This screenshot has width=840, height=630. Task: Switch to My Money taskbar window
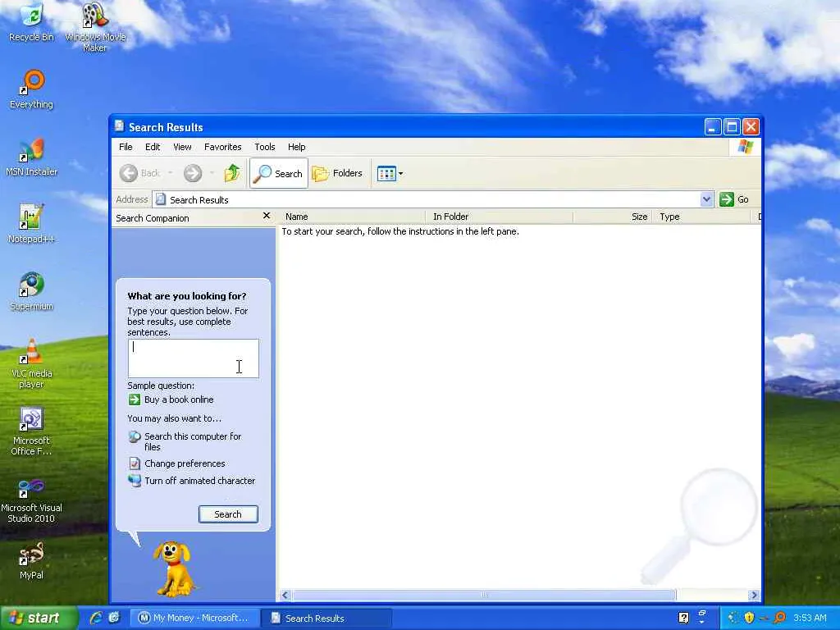pyautogui.click(x=194, y=619)
